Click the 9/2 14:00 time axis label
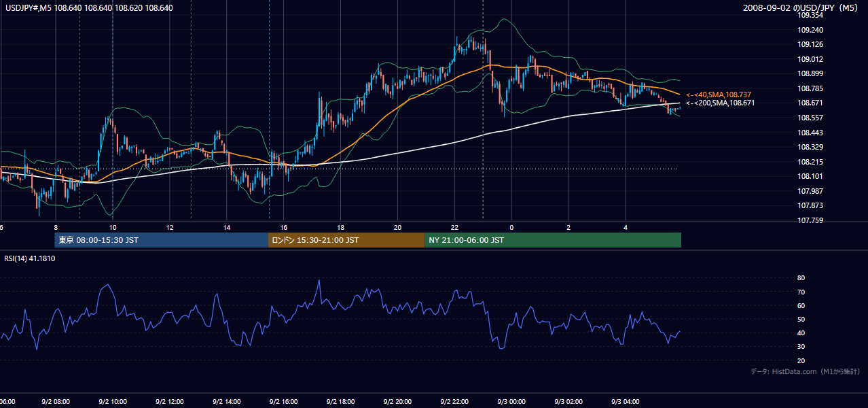The width and height of the screenshot is (868, 408). pyautogui.click(x=226, y=402)
